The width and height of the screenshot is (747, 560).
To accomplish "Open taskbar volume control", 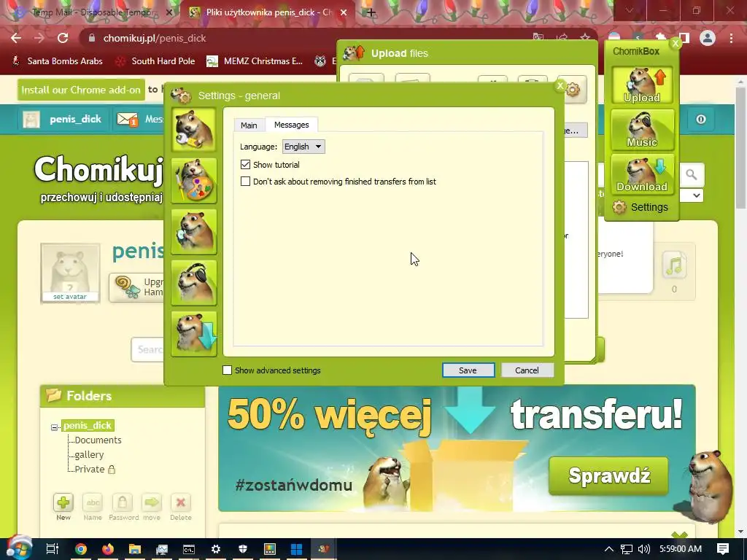I will click(x=644, y=549).
